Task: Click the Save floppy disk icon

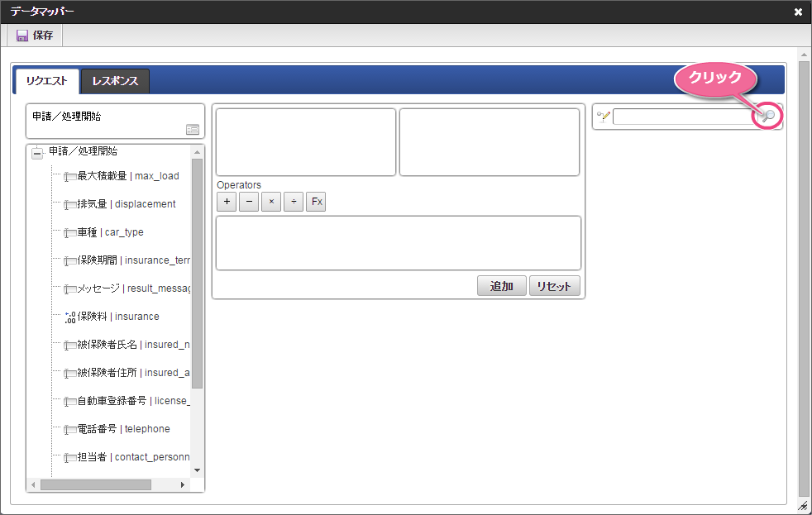Action: tap(22, 36)
